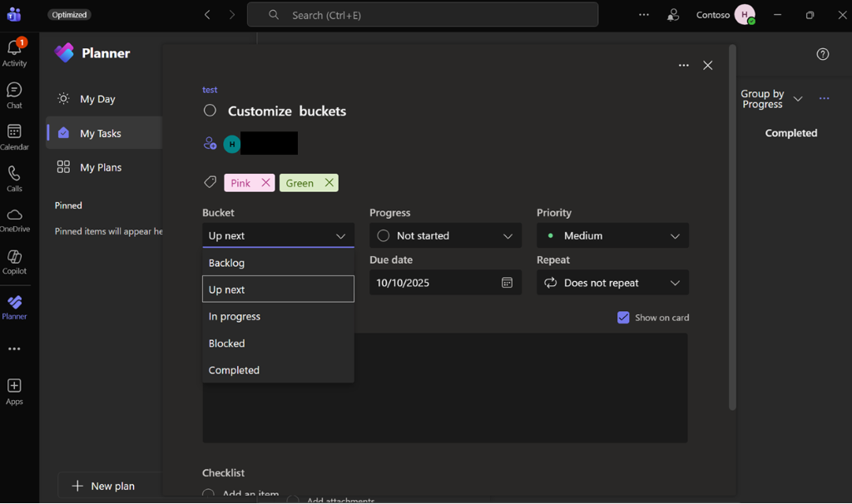The height and width of the screenshot is (504, 852).
Task: Click the Pinned section heading
Action: pyautogui.click(x=68, y=205)
